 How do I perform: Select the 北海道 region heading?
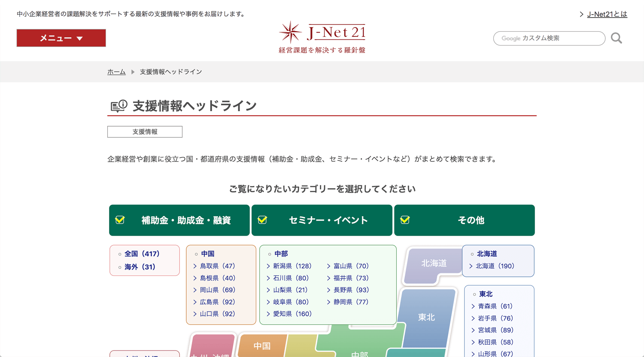[487, 254]
